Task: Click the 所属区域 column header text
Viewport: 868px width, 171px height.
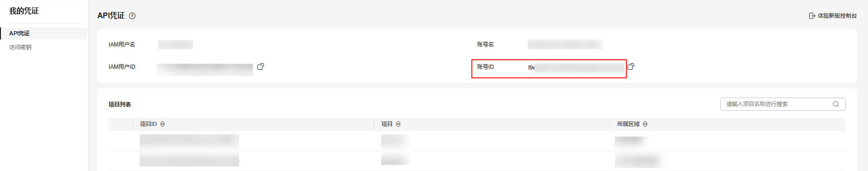Action: [628, 124]
